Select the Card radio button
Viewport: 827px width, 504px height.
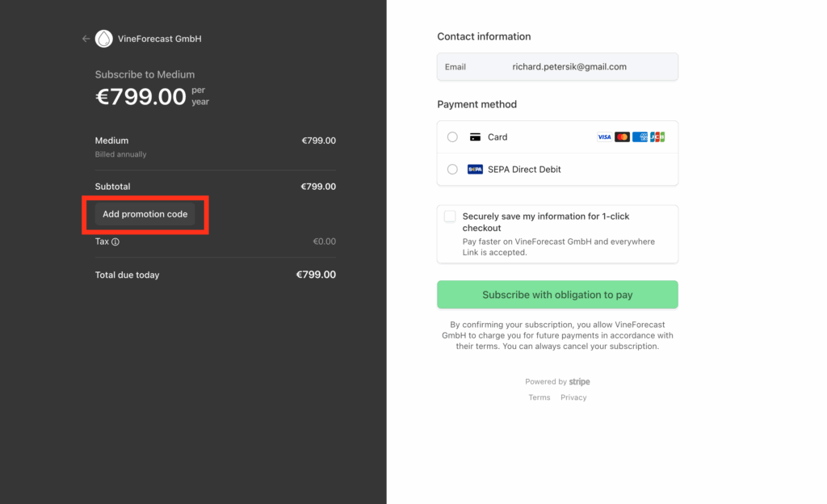click(x=452, y=137)
